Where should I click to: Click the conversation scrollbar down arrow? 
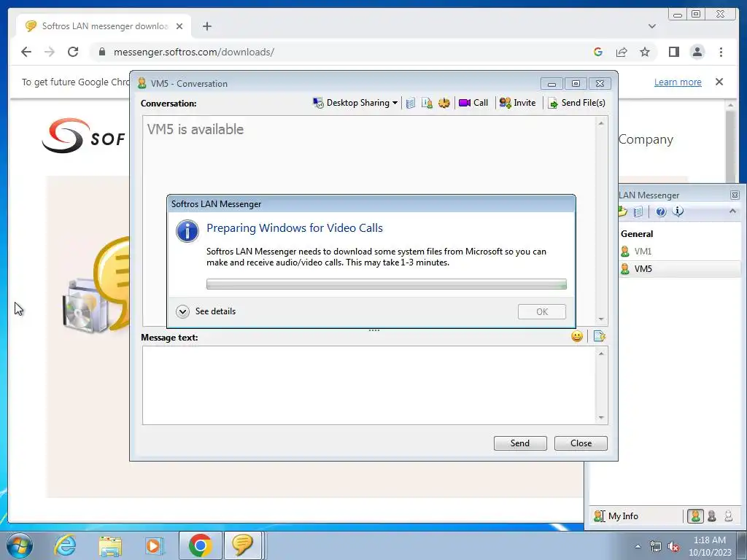pos(601,319)
